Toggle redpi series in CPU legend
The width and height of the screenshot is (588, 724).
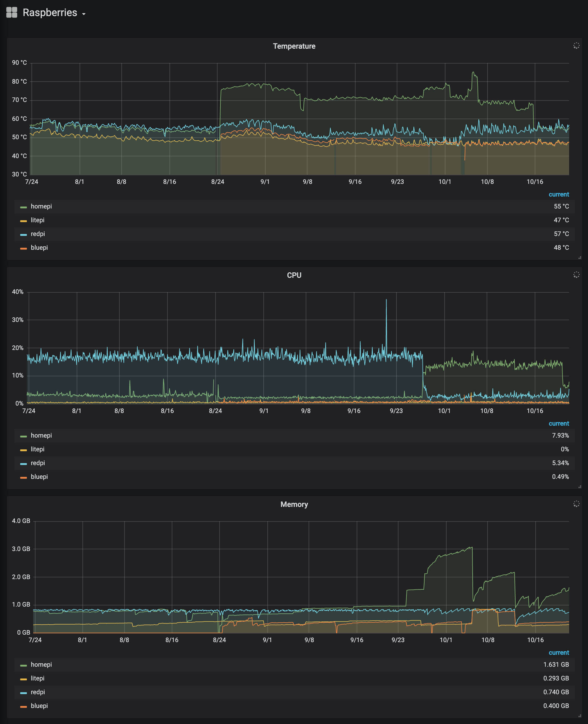pyautogui.click(x=38, y=463)
